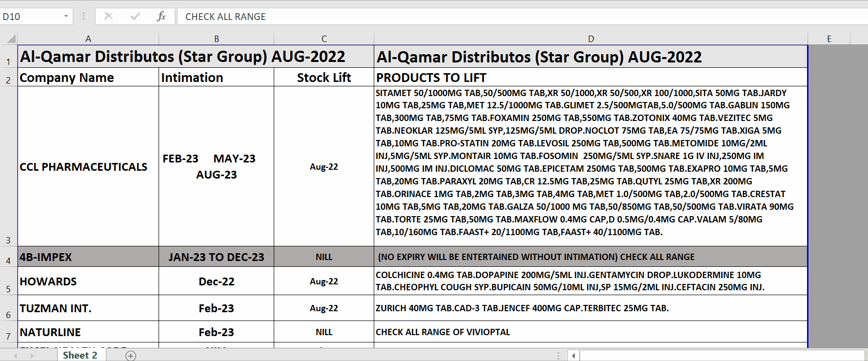Viewport: 868px width, 361px height.
Task: Select the PRODUCTS TO LIFT header cell
Action: pos(591,77)
